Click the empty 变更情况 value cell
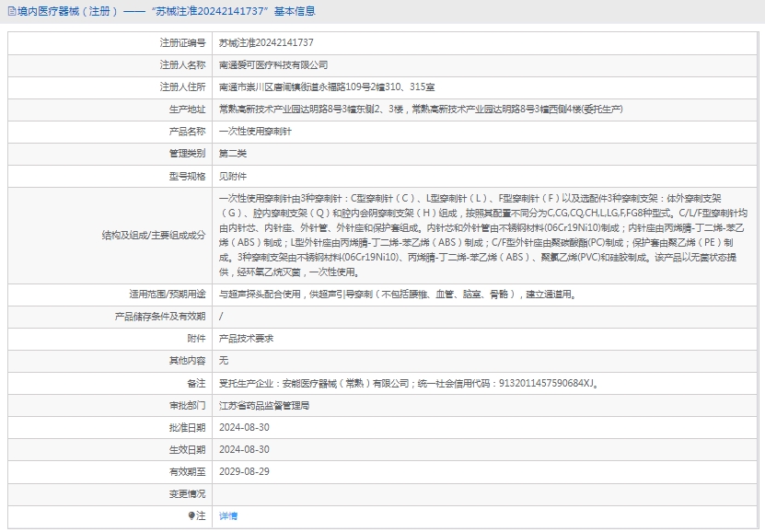Viewport: 765px width, 532px height. [484, 494]
